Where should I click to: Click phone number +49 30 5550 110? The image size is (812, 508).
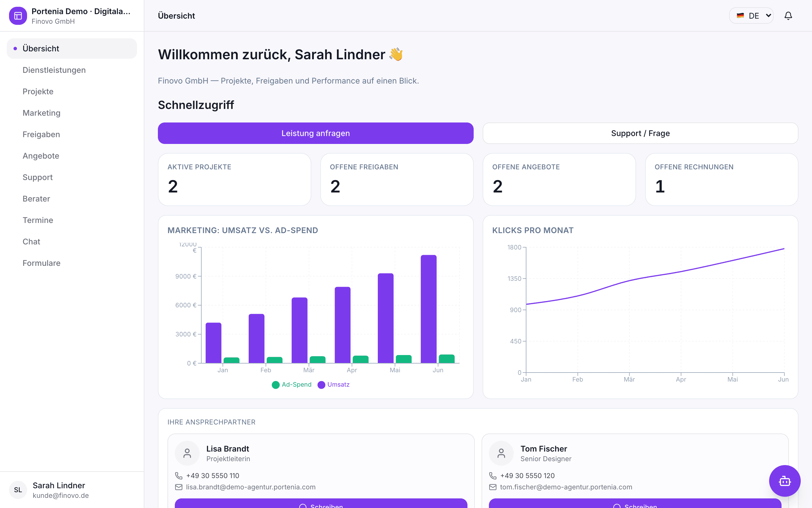(x=213, y=476)
